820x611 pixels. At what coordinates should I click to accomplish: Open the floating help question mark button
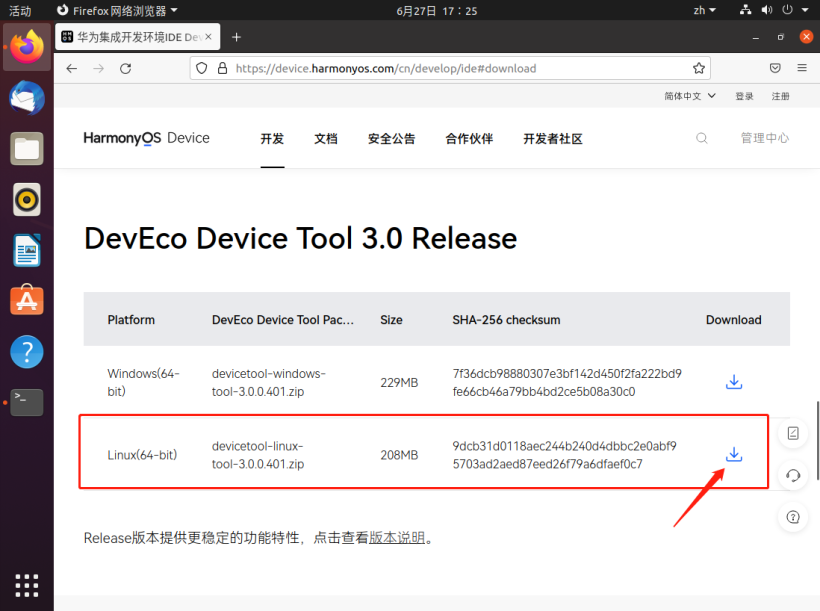pyautogui.click(x=793, y=517)
